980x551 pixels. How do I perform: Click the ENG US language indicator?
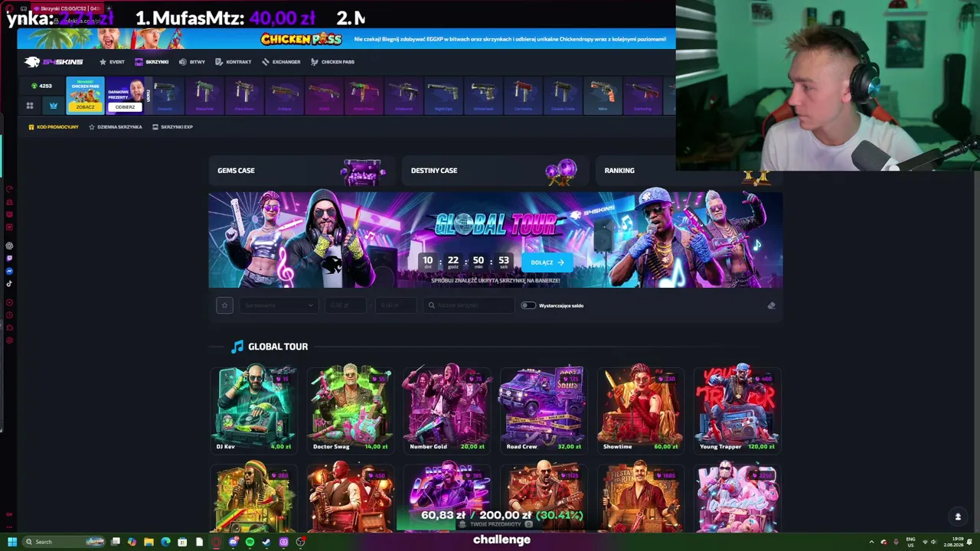click(910, 542)
